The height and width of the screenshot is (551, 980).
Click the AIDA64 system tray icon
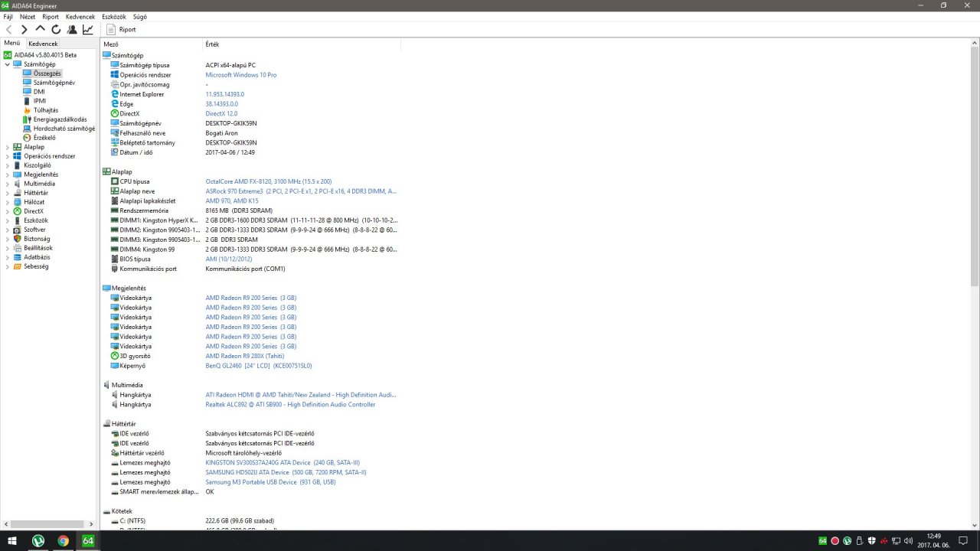pyautogui.click(x=823, y=540)
